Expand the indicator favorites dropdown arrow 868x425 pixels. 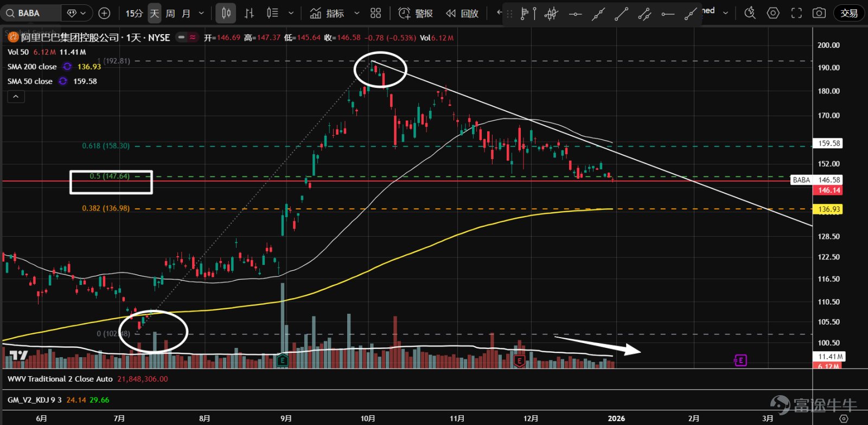pos(356,13)
